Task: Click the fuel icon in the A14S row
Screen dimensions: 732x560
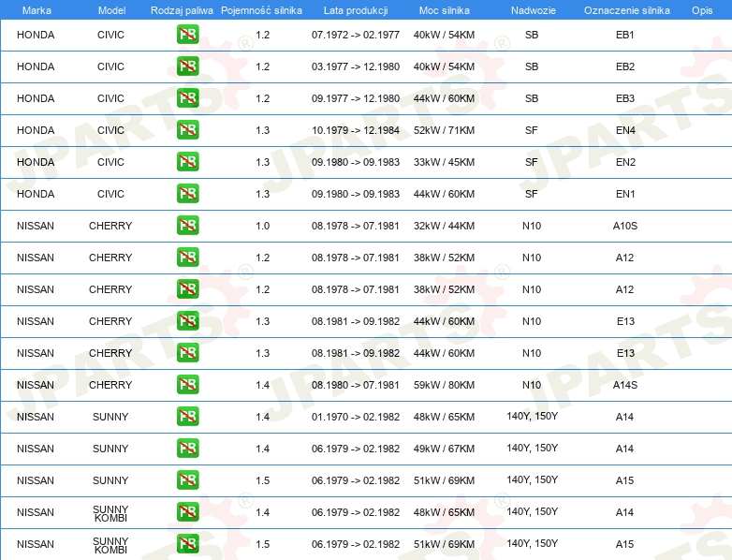Action: 187,384
